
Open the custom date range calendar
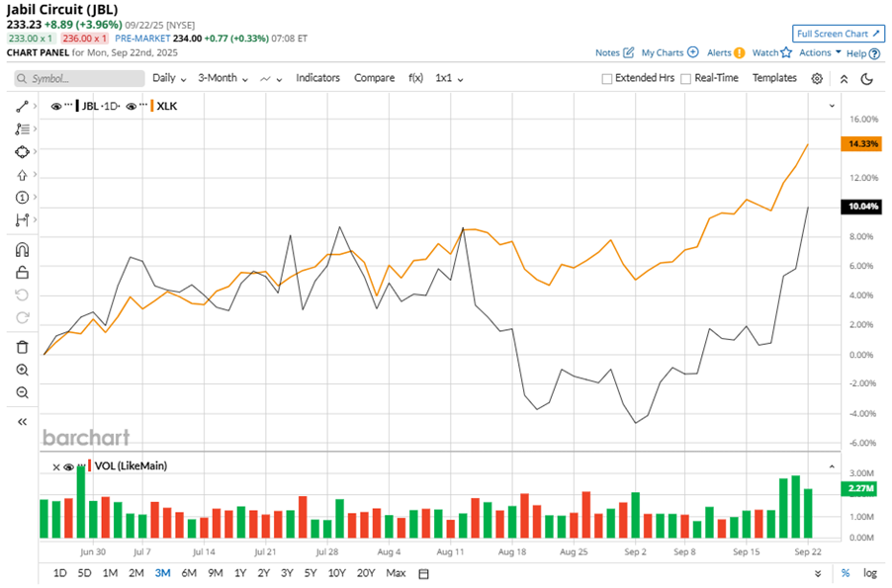point(423,573)
